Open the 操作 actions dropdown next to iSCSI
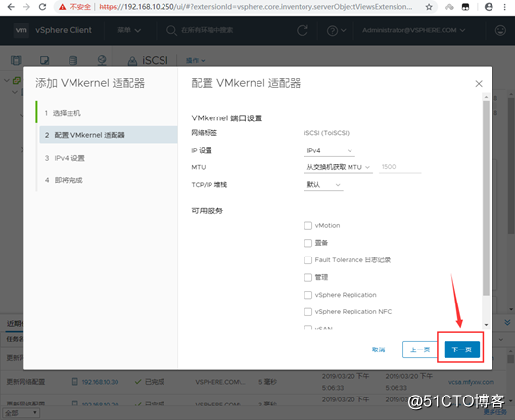Image resolution: width=515 pixels, height=420 pixels. [196, 60]
